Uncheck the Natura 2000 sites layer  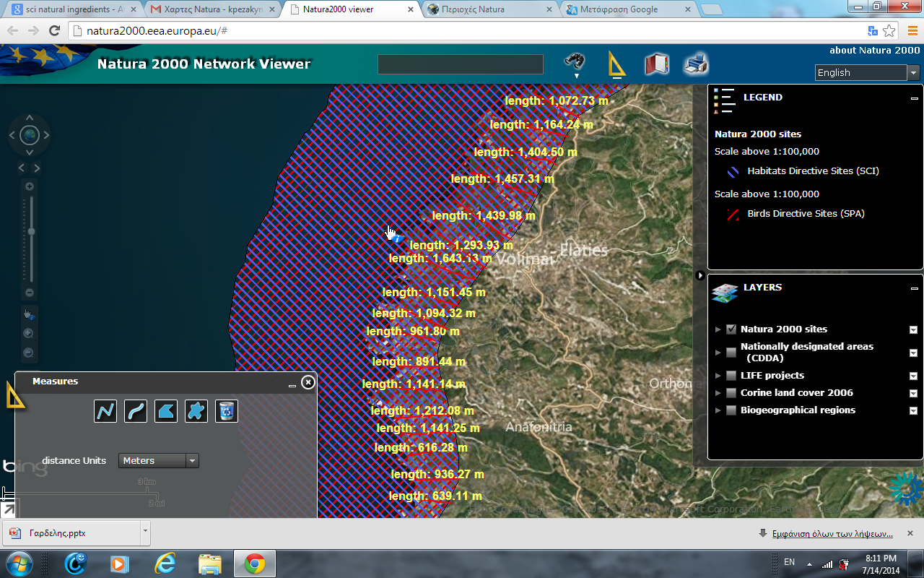pos(731,329)
